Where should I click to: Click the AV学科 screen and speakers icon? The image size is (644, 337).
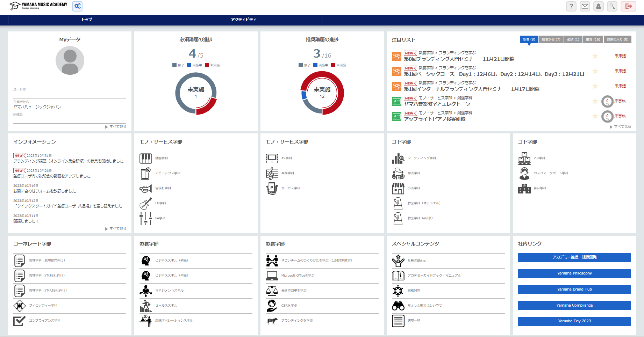(272, 158)
